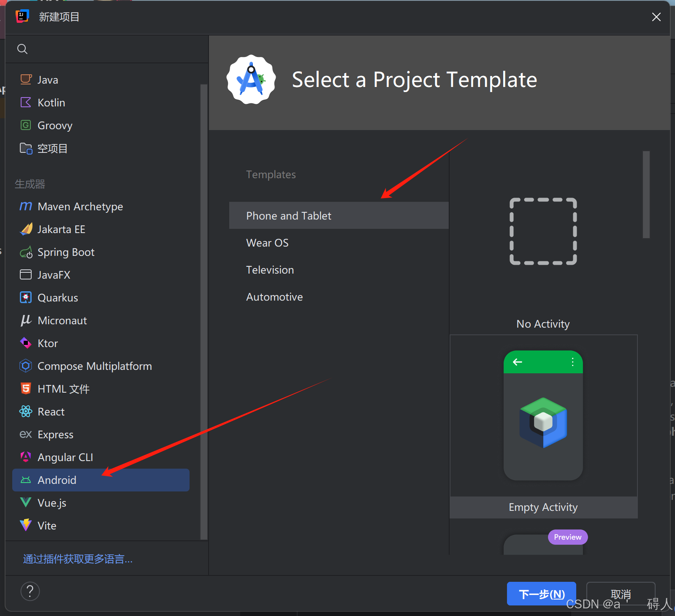
Task: Select the Java project type label
Action: tap(48, 80)
